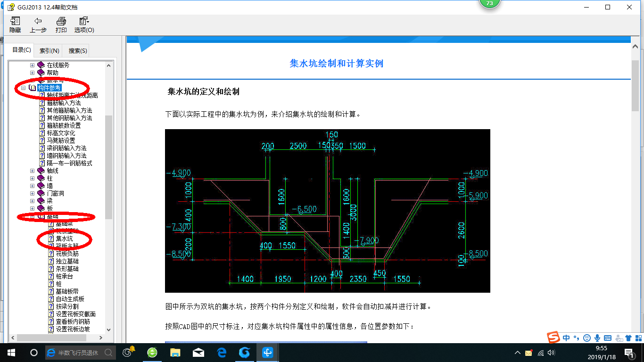The width and height of the screenshot is (644, 362).
Task: Expand the 轴线 tree node
Action: [32, 171]
